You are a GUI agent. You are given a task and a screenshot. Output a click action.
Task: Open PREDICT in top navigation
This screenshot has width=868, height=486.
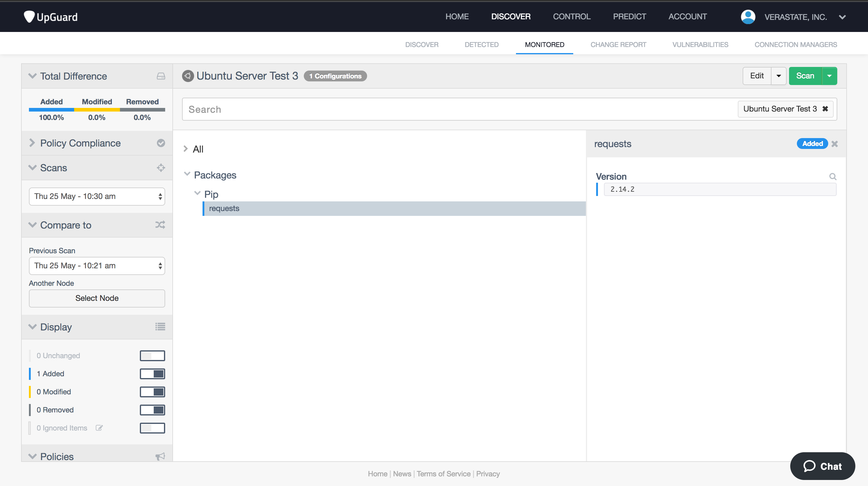click(629, 17)
